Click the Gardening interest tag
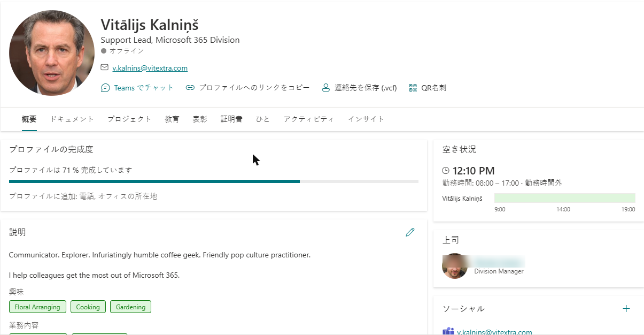The height and width of the screenshot is (335, 644). (130, 307)
